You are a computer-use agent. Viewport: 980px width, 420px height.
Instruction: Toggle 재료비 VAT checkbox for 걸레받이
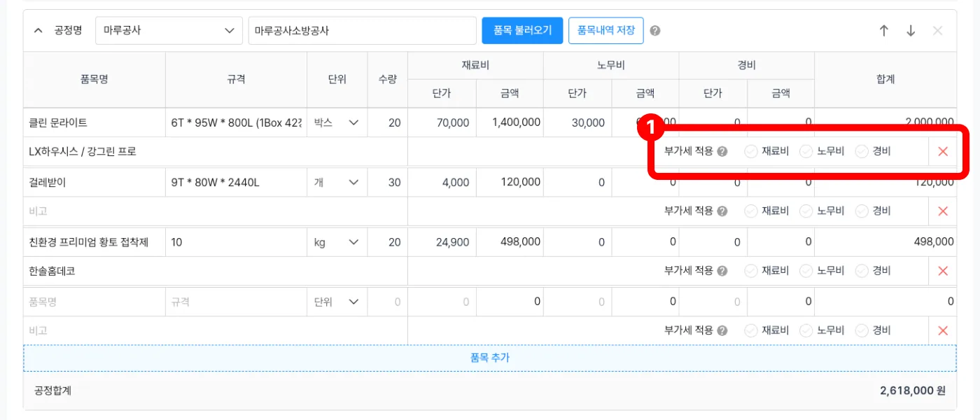click(x=751, y=211)
